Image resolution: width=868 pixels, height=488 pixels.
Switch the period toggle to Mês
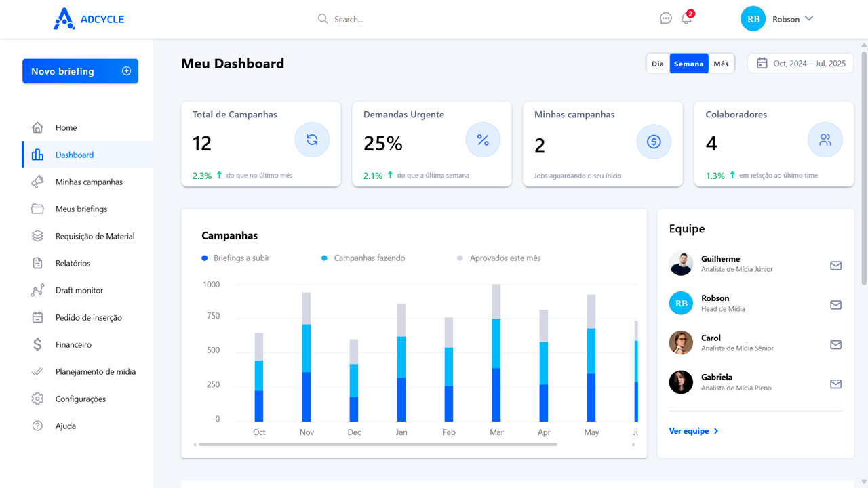coord(721,64)
